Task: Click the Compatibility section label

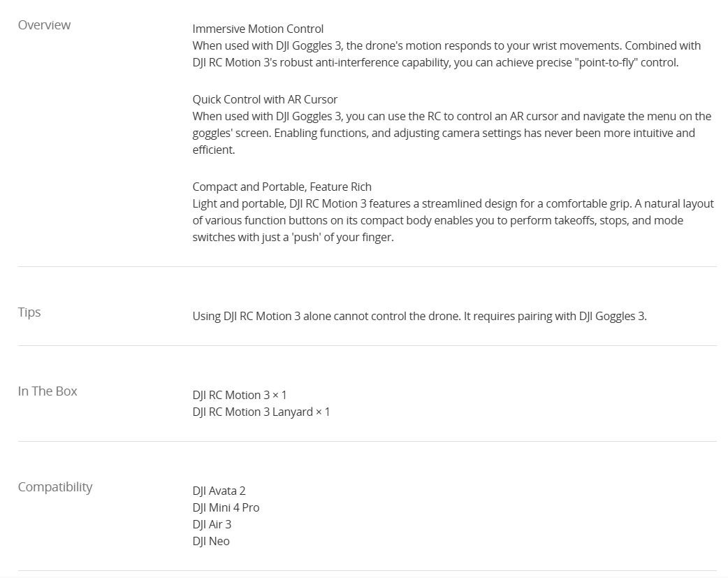Action: click(55, 487)
